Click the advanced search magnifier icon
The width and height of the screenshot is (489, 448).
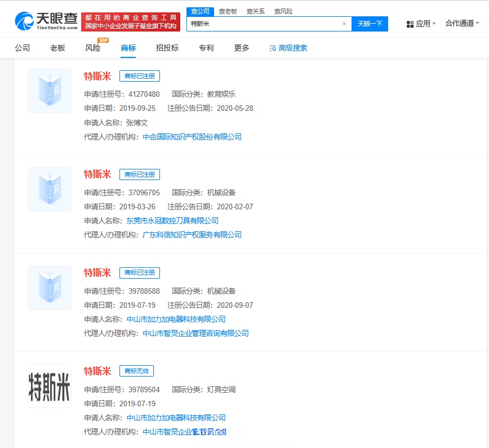(273, 48)
